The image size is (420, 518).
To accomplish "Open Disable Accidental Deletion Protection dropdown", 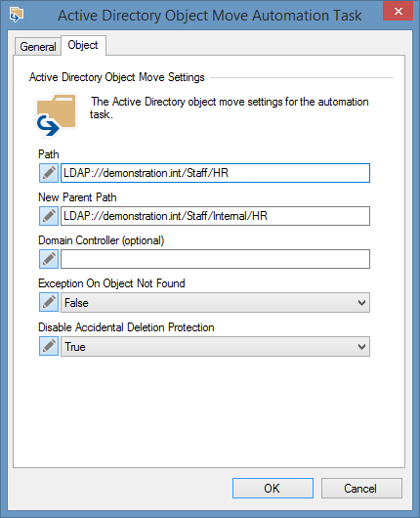I will click(215, 347).
